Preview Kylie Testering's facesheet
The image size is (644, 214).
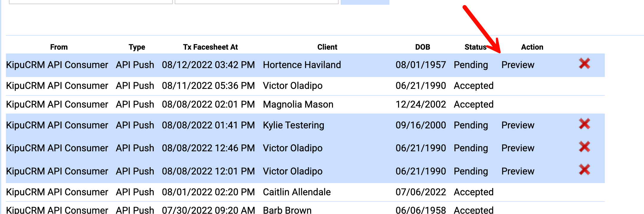click(x=517, y=125)
